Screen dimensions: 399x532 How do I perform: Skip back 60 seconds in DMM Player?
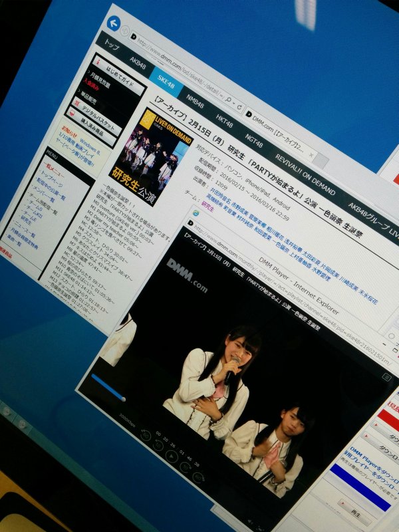(x=146, y=436)
